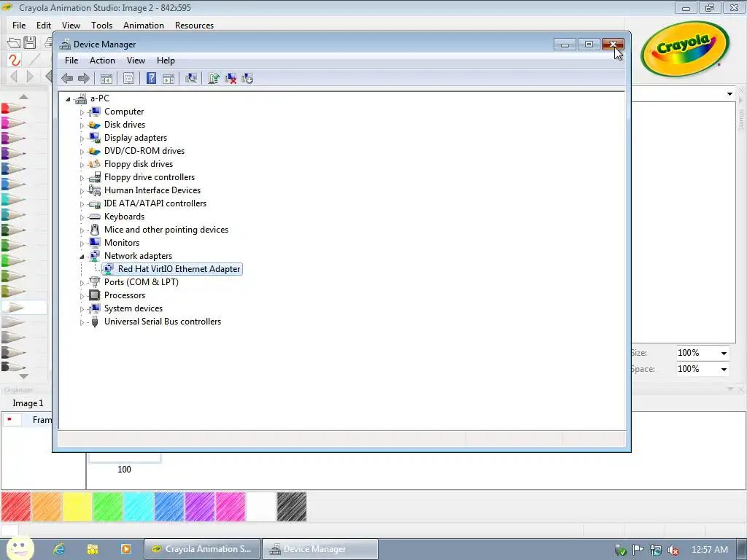
Task: Click the Uninstall device icon with red X
Action: pos(231,79)
